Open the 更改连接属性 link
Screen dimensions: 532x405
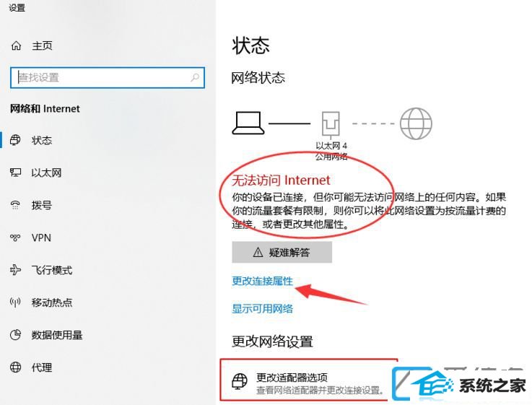pos(262,281)
